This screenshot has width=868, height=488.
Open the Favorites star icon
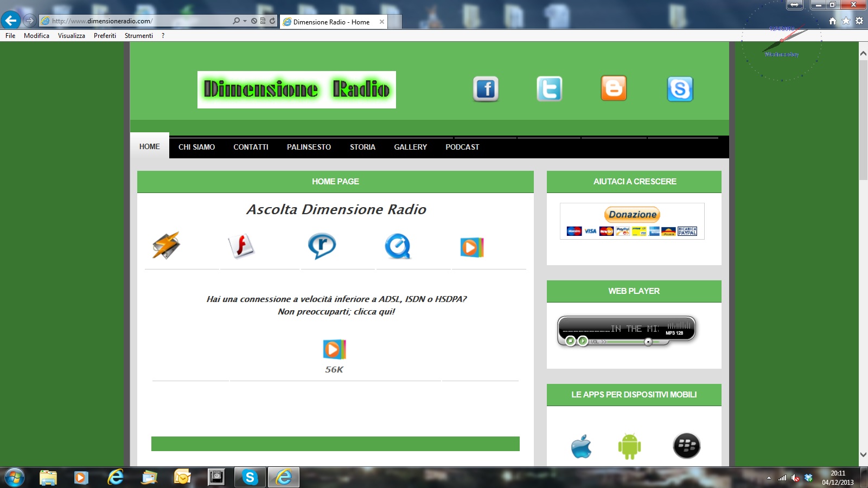pyautogui.click(x=846, y=21)
